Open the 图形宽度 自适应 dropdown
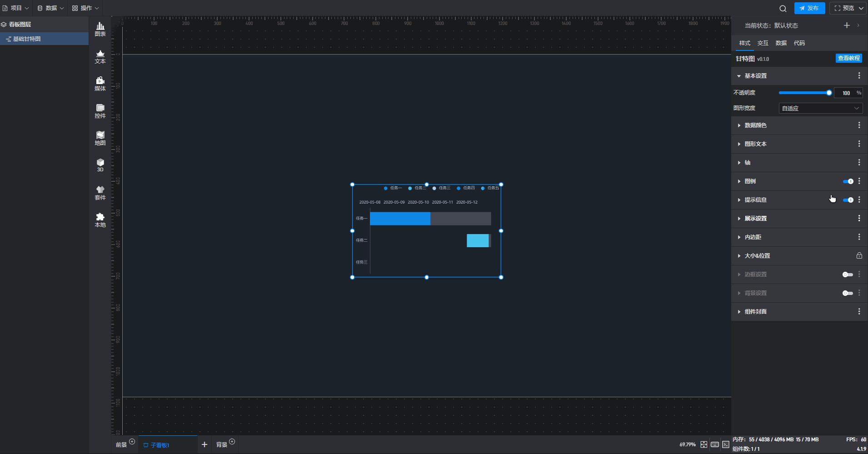This screenshot has height=454, width=868. [820, 108]
